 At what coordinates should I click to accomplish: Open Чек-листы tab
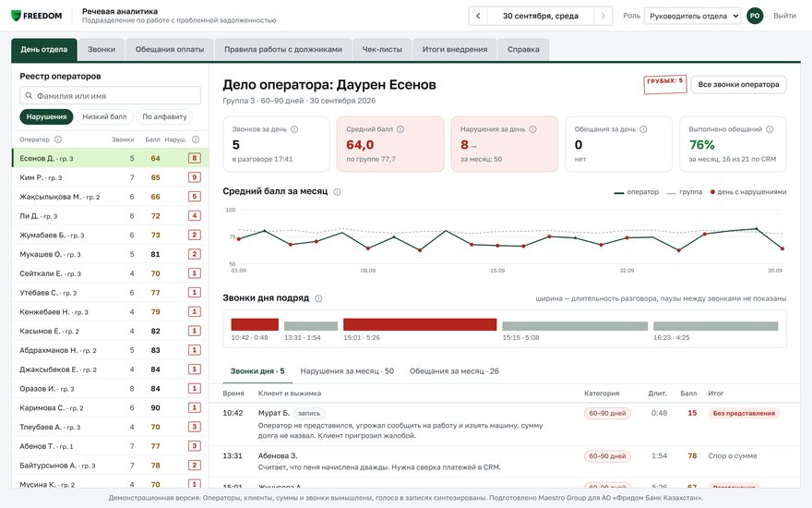[382, 50]
